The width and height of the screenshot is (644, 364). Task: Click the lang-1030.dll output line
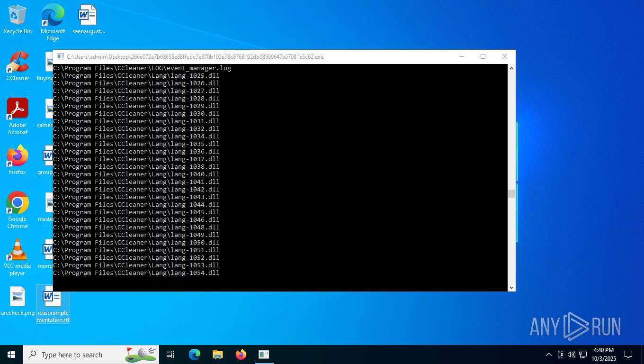click(136, 114)
